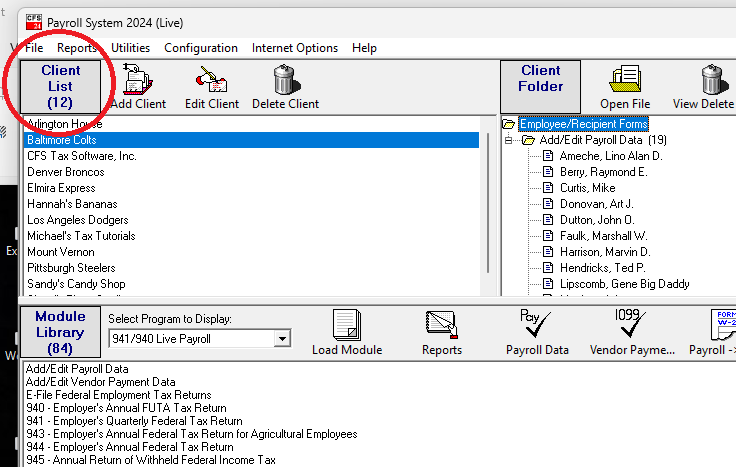
Task: Click the Payroll Data checkmark icon
Action: point(536,323)
